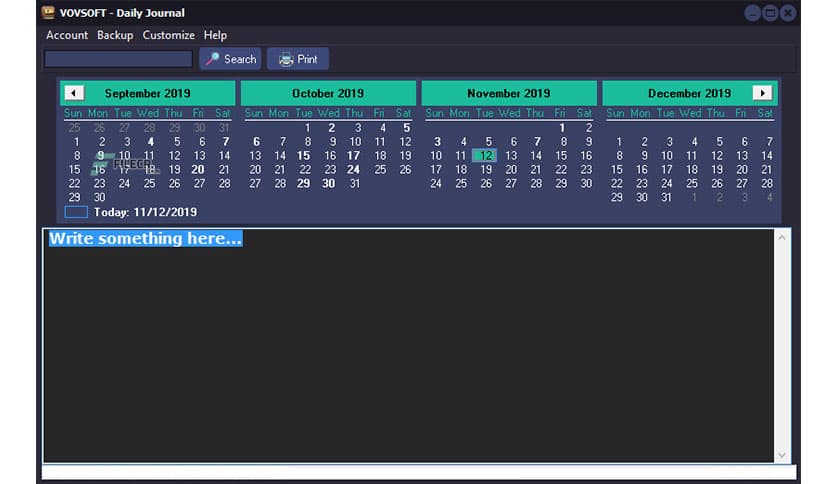Image resolution: width=836 pixels, height=484 pixels.
Task: Select October 24 in calendar
Action: [x=353, y=170]
